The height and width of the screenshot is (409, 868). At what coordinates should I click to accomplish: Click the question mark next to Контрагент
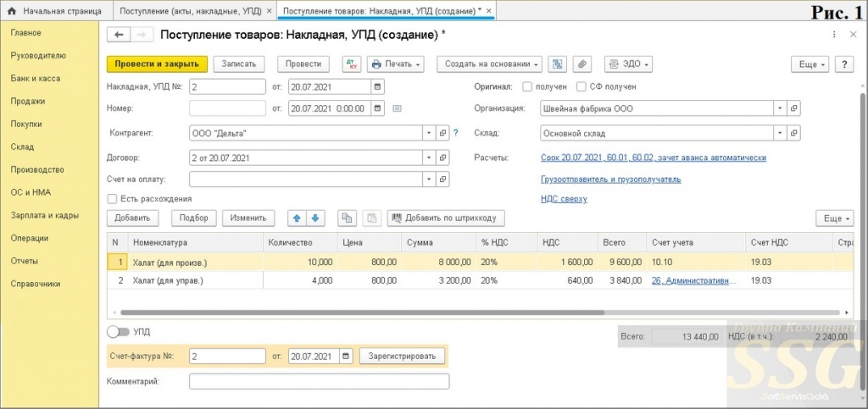456,133
